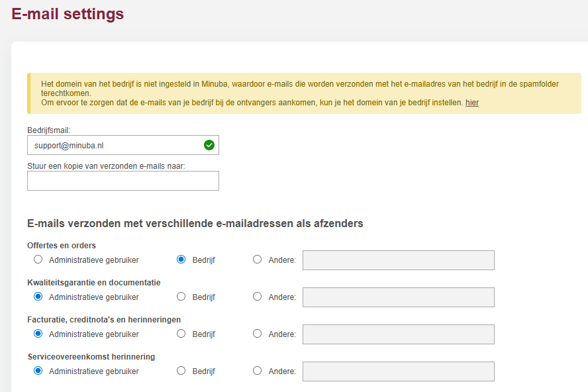Choose Bedrijf for Kwaliteitsgarantie en documentatie

tap(181, 297)
